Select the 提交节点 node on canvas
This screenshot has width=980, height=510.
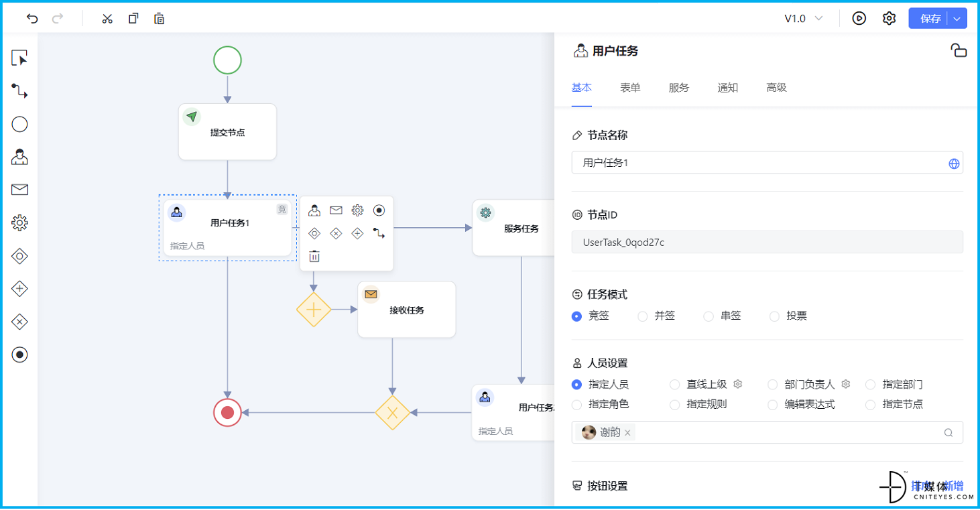pyautogui.click(x=227, y=131)
